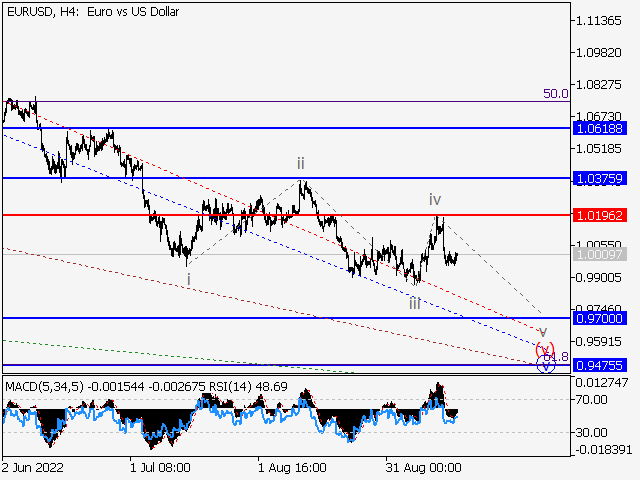Click the '61.8' Fibonacci level label
The width and height of the screenshot is (640, 480).
pos(558,356)
